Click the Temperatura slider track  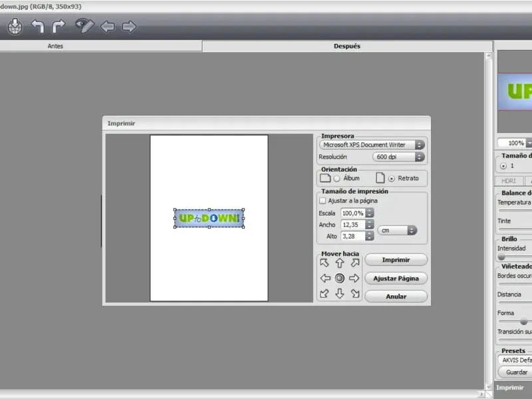[515, 211]
